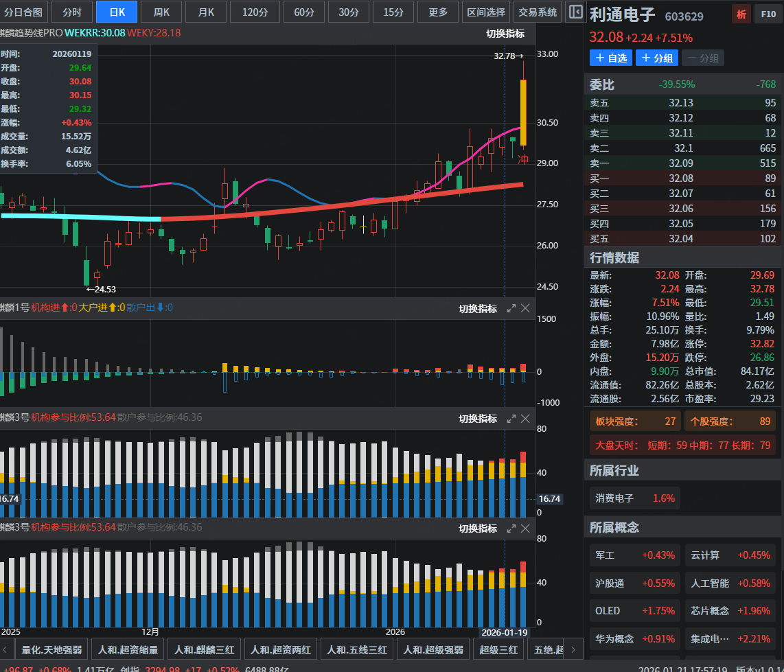Switch to 周K weekly chart tab
Screen dimensions: 784x672
[x=162, y=12]
